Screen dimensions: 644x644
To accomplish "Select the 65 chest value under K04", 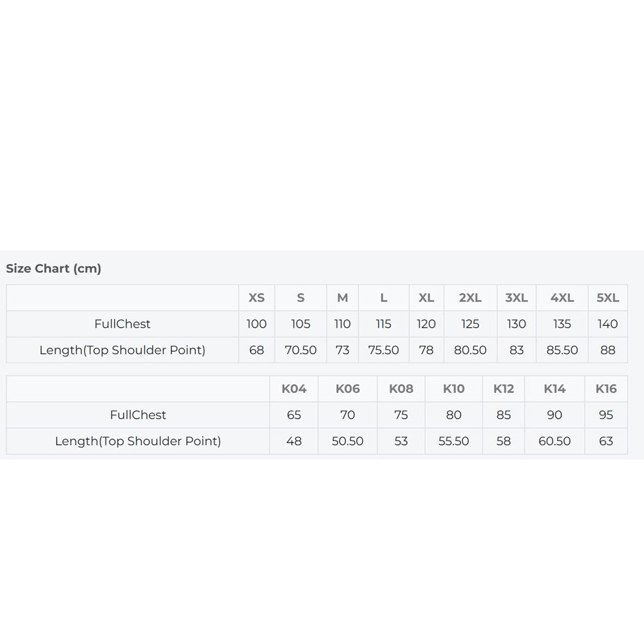I will click(294, 415).
